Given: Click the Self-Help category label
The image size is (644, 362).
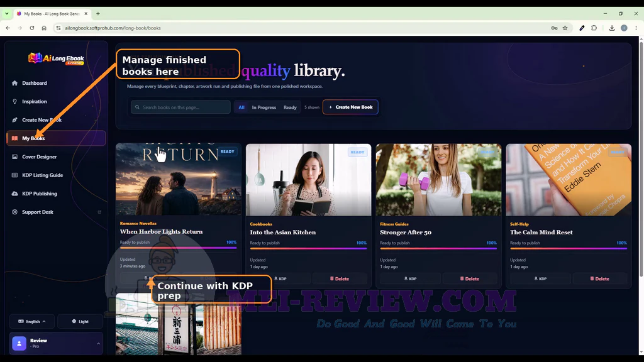Looking at the screenshot, I should click(519, 224).
